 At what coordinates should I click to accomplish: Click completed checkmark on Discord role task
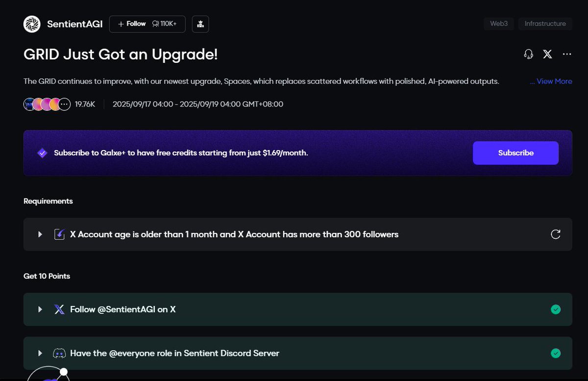click(556, 353)
